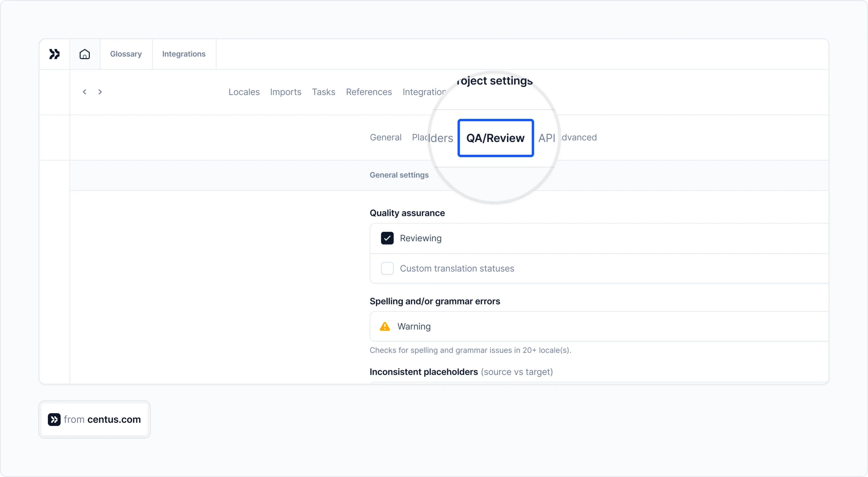Click the Centus icon in the footer badge
Screen dimensions: 868x477
[x=54, y=419]
